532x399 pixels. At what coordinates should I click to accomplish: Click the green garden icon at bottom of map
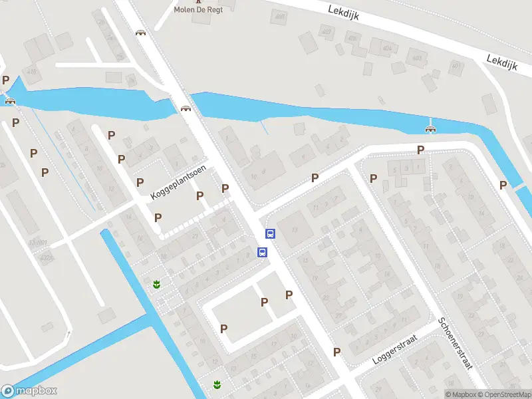[x=217, y=385]
